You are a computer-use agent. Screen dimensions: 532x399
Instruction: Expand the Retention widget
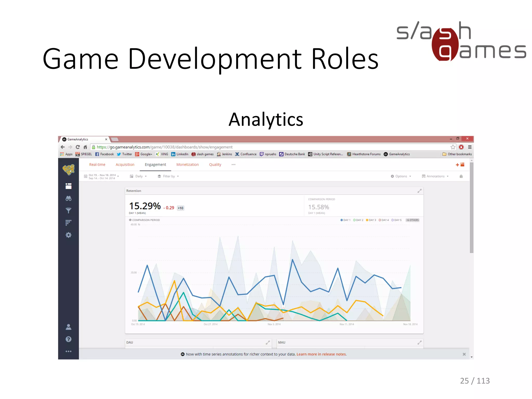coord(420,191)
